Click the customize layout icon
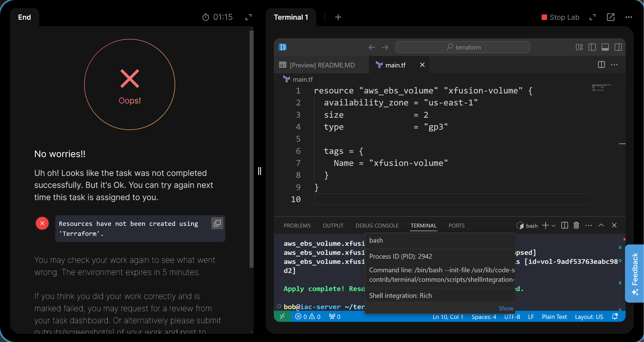 coord(579,47)
